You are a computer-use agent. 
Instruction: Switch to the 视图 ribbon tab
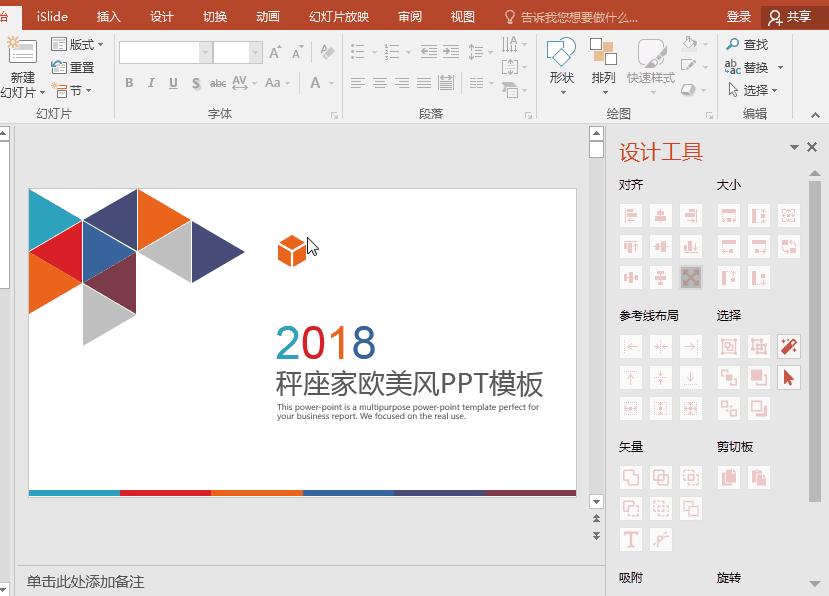[462, 16]
